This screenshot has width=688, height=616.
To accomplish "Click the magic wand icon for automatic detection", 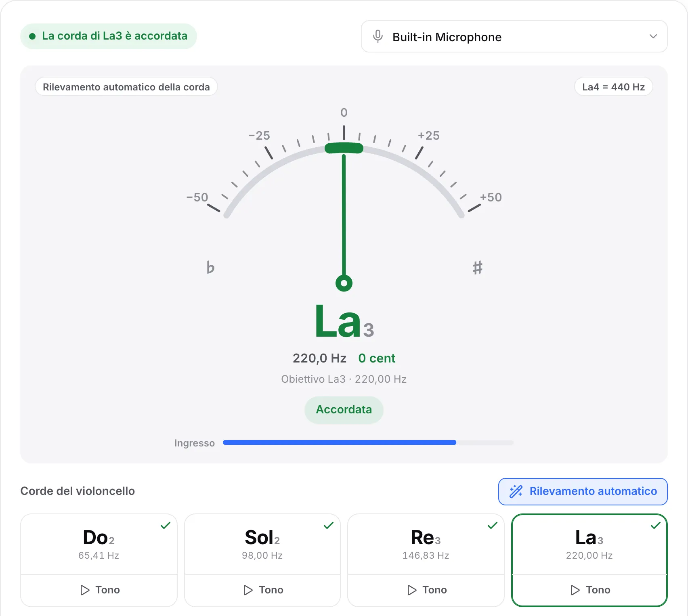I will coord(516,491).
